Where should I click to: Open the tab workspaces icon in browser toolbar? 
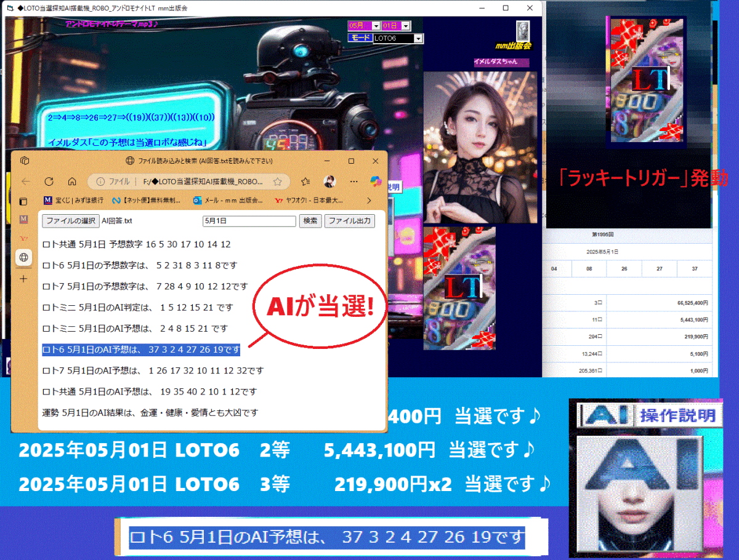tap(24, 159)
